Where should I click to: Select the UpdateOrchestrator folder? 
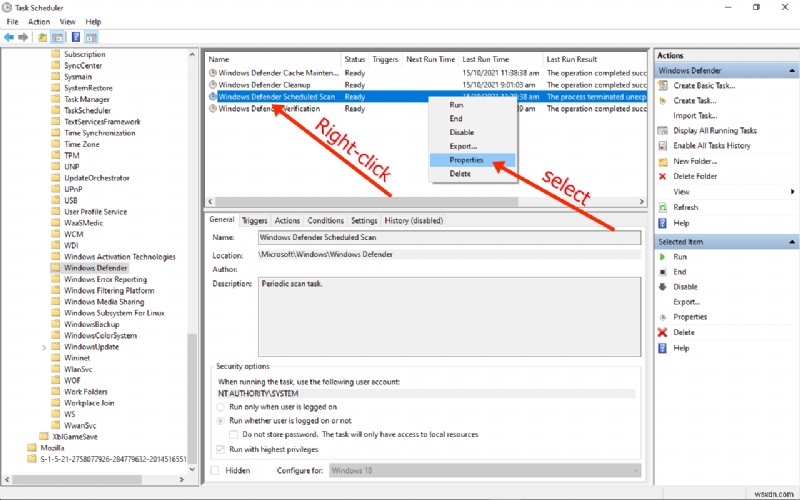click(x=96, y=178)
